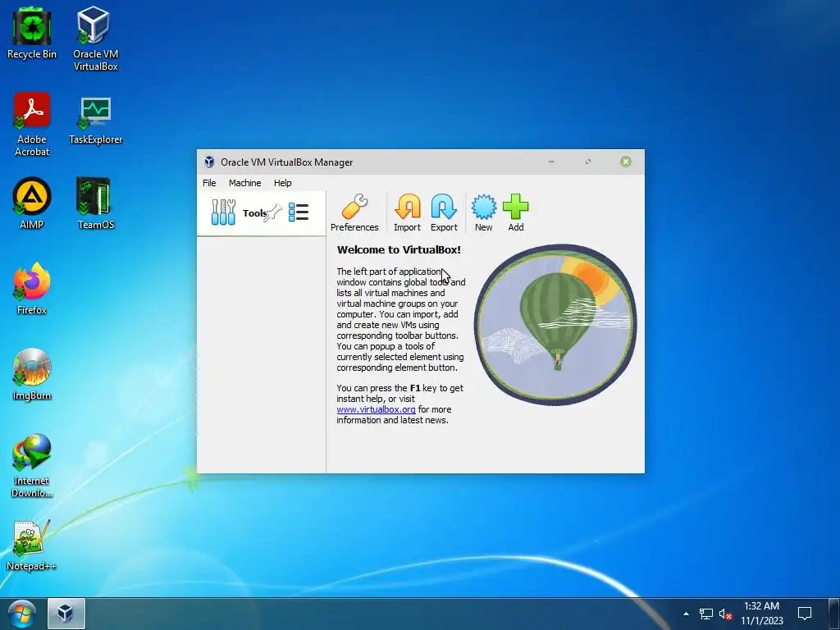Select the Firefox desktop icon
840x630 pixels.
coord(32,288)
